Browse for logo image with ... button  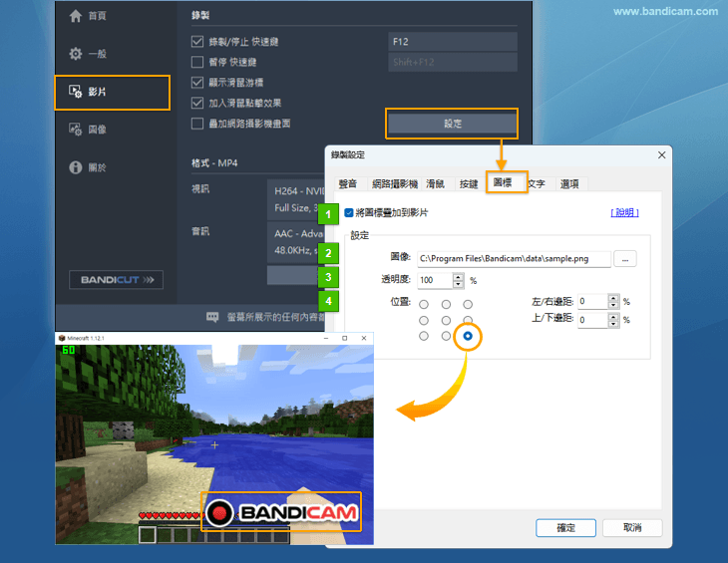(x=625, y=259)
